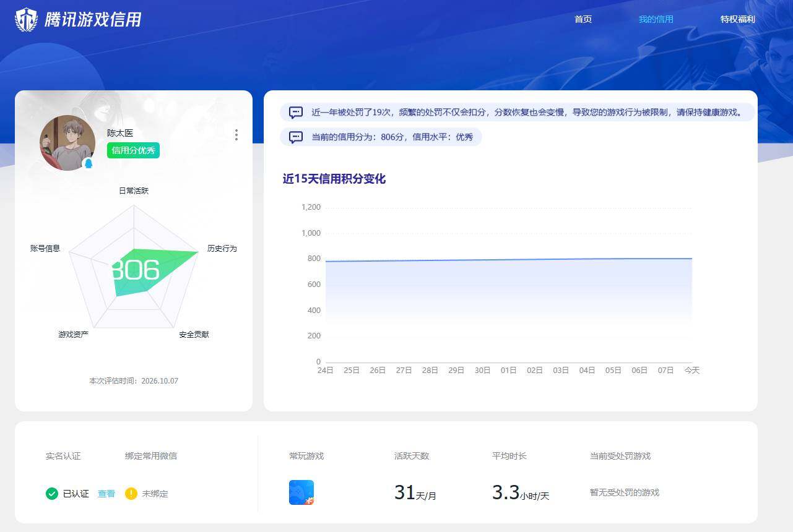Click the green checkmark icon next to 已认证

point(52,494)
